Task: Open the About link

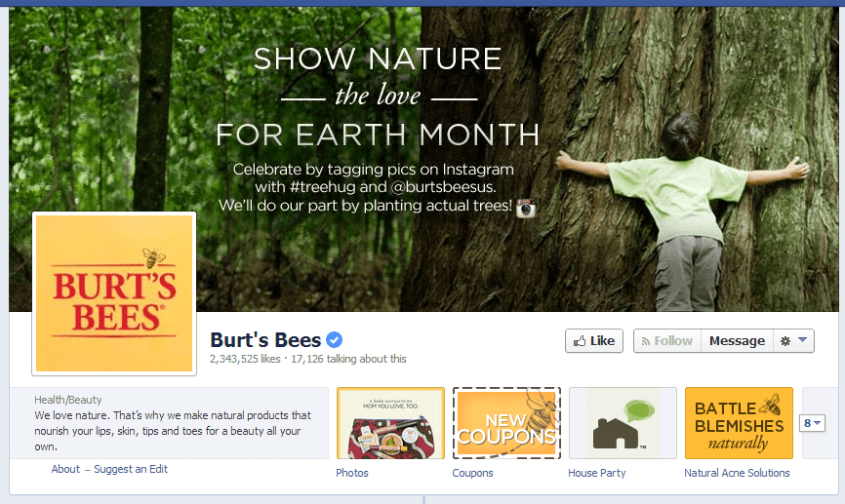Action: coord(65,469)
